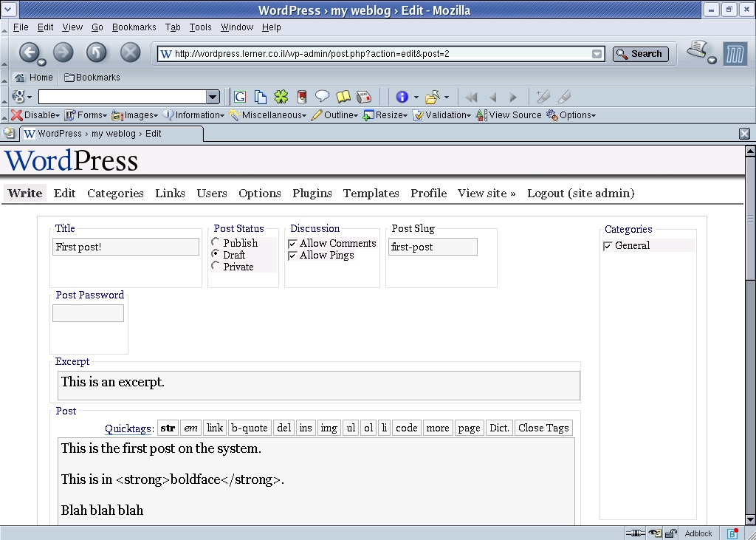Select the Private post status

[x=216, y=266]
